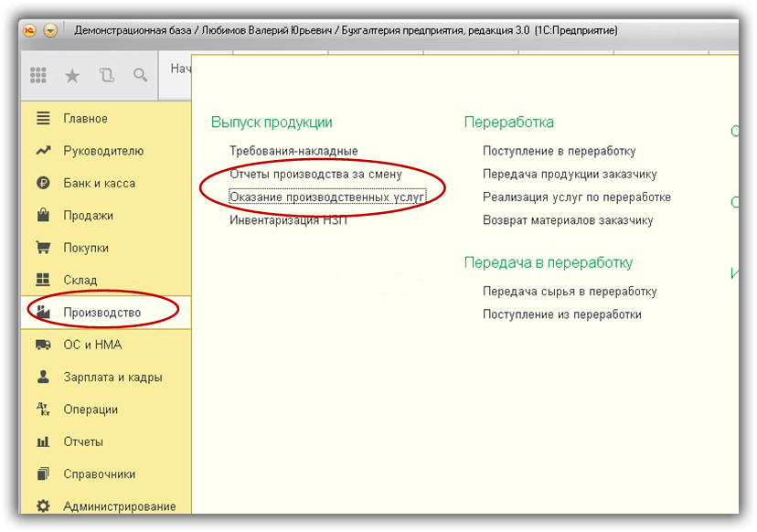The width and height of the screenshot is (757, 532).
Task: Open the Склад section
Action: 80,280
